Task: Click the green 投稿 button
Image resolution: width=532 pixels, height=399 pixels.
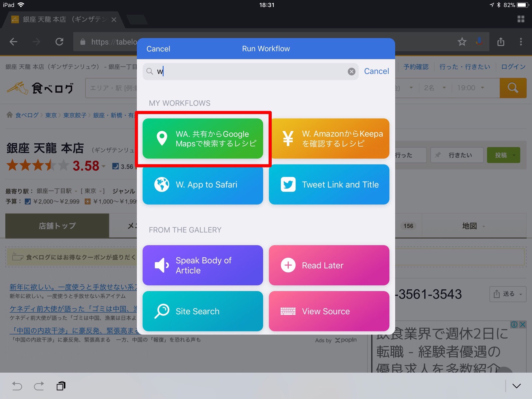Action: click(x=503, y=155)
